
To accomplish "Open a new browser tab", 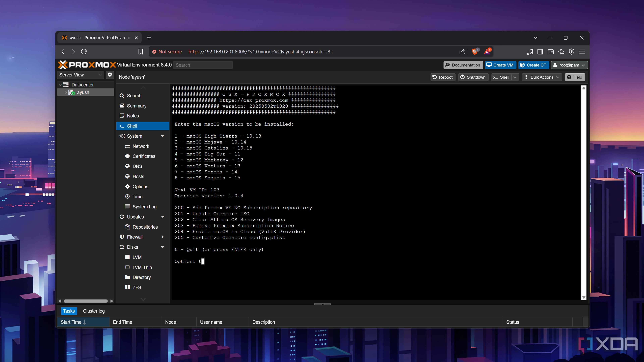I will pos(149,38).
